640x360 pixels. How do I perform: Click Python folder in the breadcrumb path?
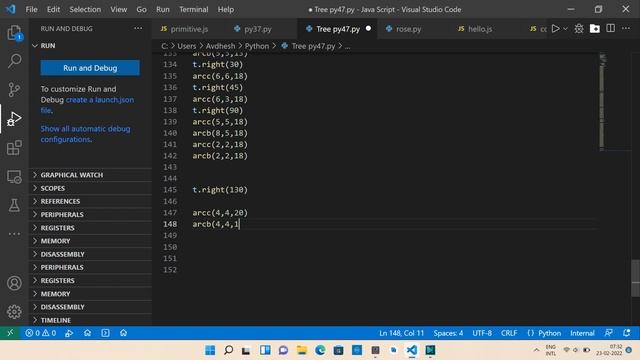click(257, 46)
